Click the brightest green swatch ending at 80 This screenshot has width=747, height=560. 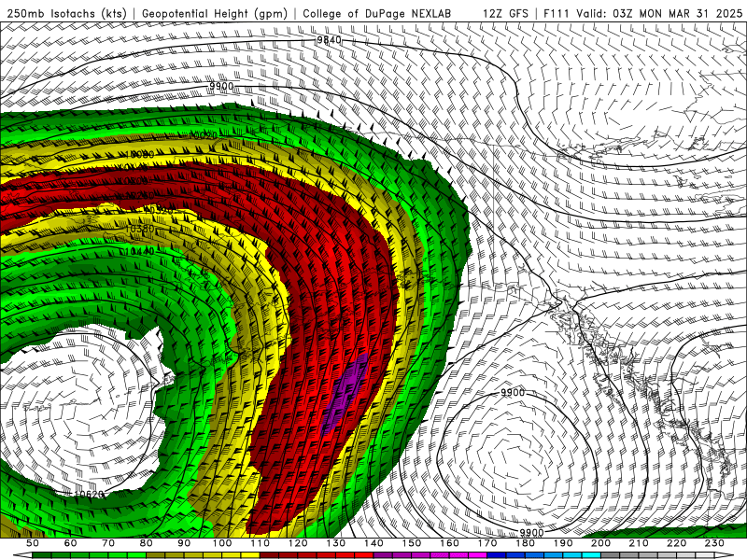click(136, 555)
